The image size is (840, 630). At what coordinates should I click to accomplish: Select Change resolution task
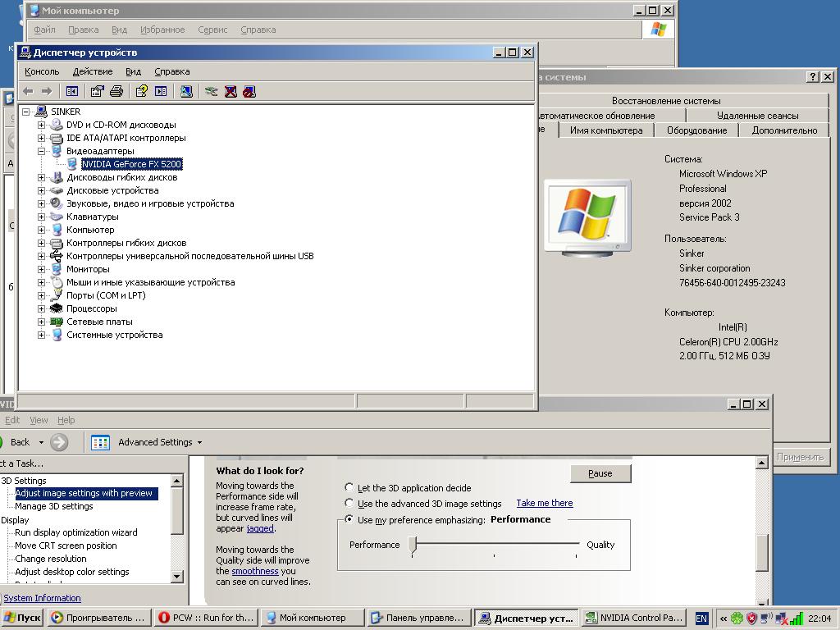pos(50,559)
